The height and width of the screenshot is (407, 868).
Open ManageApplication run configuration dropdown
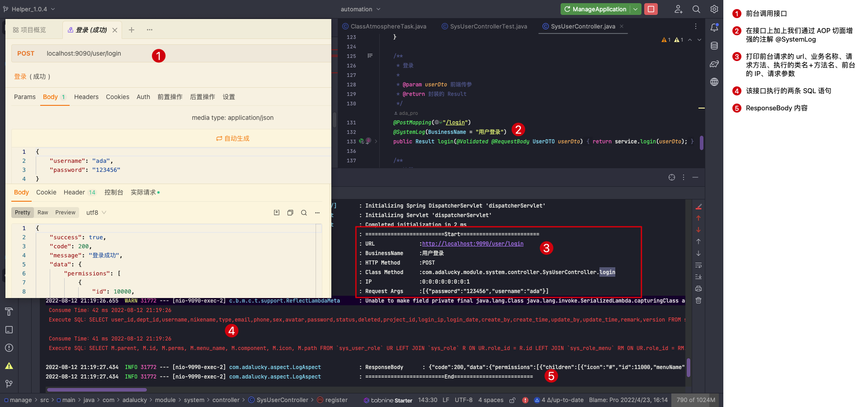click(x=636, y=9)
